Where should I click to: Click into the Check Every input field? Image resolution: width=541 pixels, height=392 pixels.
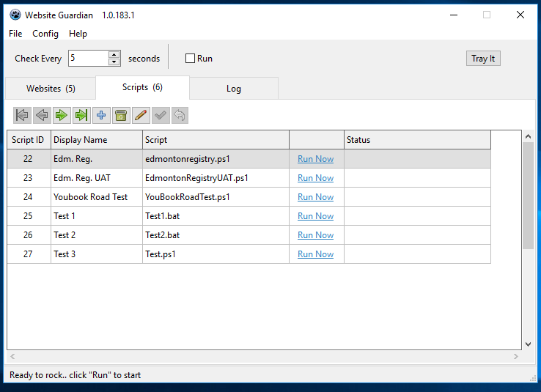89,58
